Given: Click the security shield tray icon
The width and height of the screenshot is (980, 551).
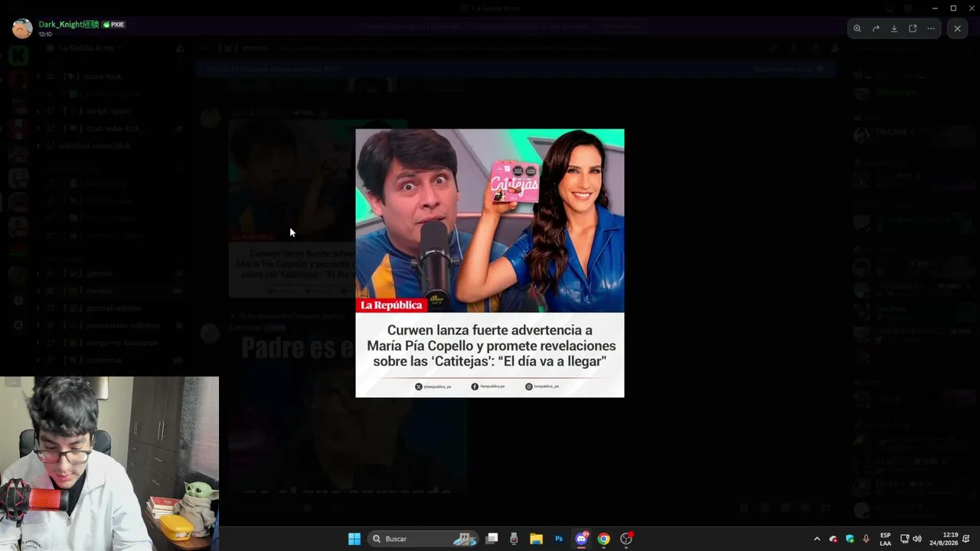Looking at the screenshot, I should (x=850, y=539).
